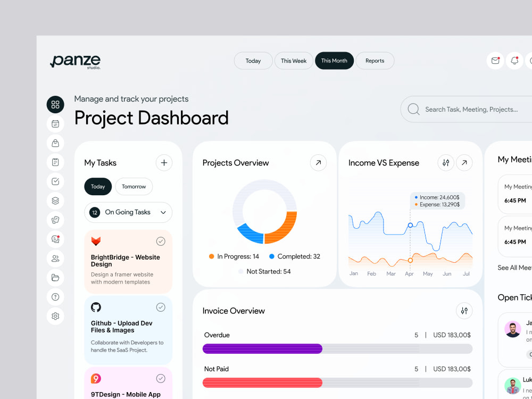
Task: Click the 'Not Started: 54' legend
Action: pyautogui.click(x=264, y=271)
